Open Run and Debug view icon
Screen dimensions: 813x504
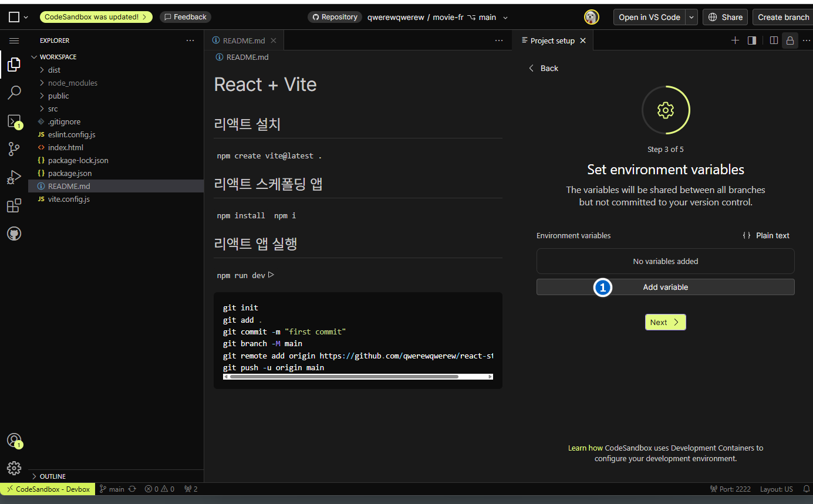click(x=14, y=177)
